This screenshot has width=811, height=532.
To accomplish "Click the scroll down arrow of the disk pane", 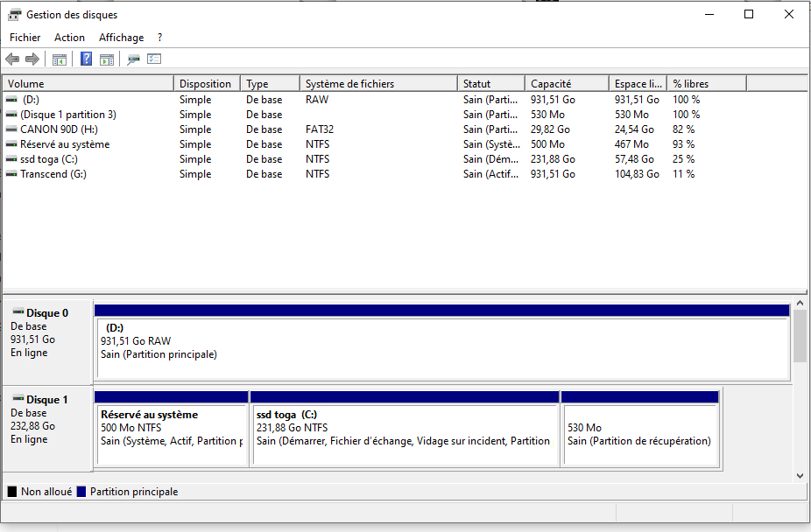I will [800, 476].
